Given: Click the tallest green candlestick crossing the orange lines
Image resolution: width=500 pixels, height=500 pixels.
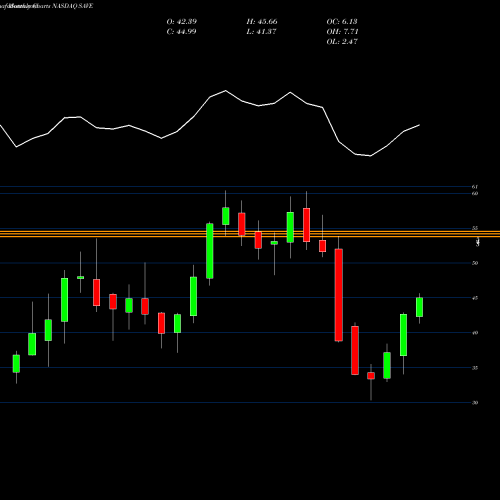Looking at the screenshot, I should click(210, 251).
